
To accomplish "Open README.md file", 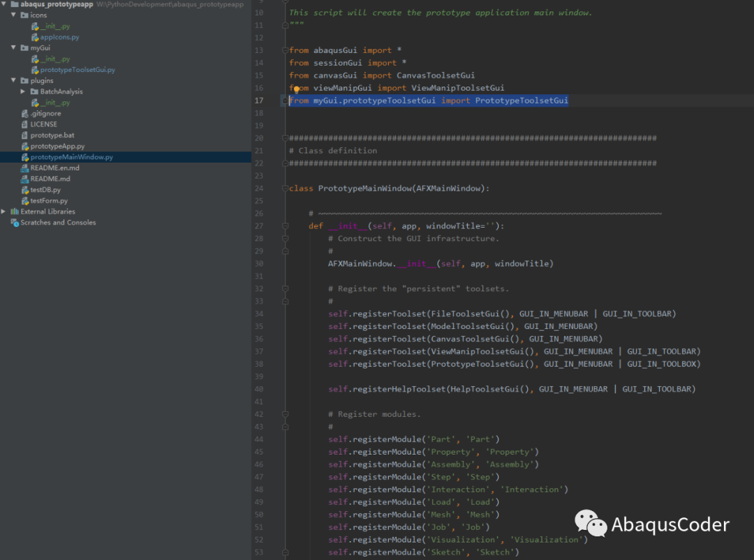I will (50, 179).
